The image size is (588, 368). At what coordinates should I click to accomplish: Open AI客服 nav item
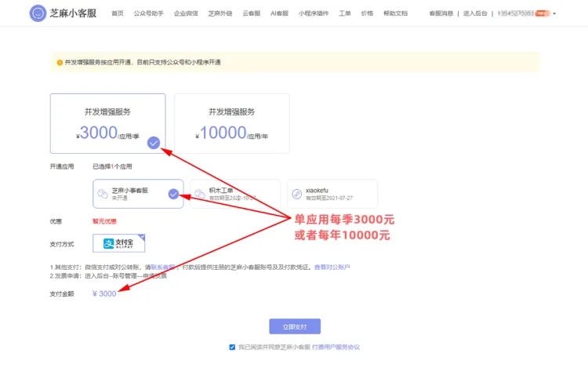point(279,13)
